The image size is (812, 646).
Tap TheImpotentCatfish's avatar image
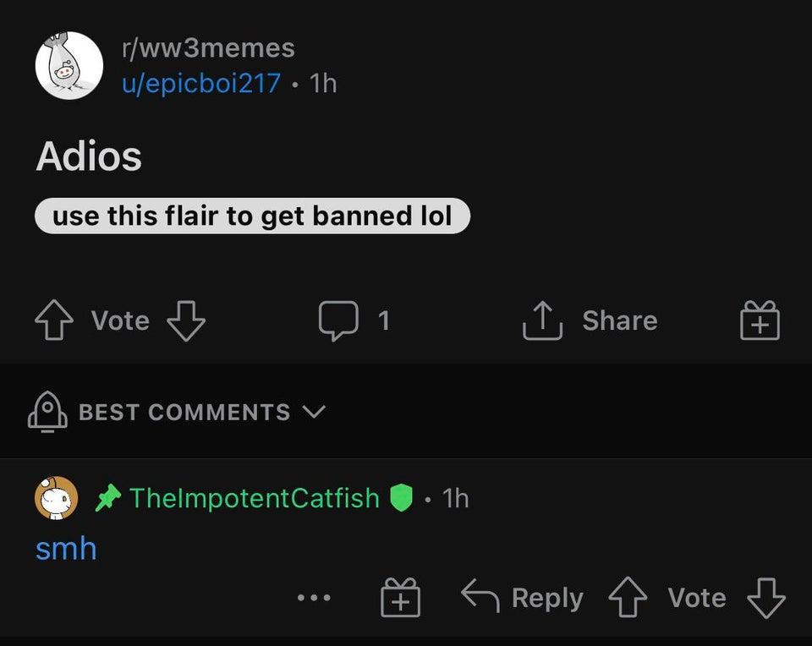[57, 498]
